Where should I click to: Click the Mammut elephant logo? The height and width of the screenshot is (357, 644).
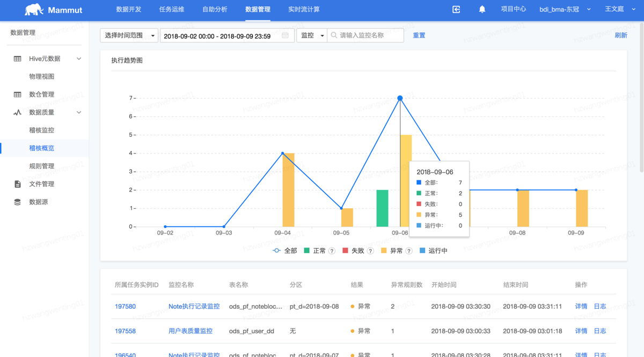click(34, 10)
